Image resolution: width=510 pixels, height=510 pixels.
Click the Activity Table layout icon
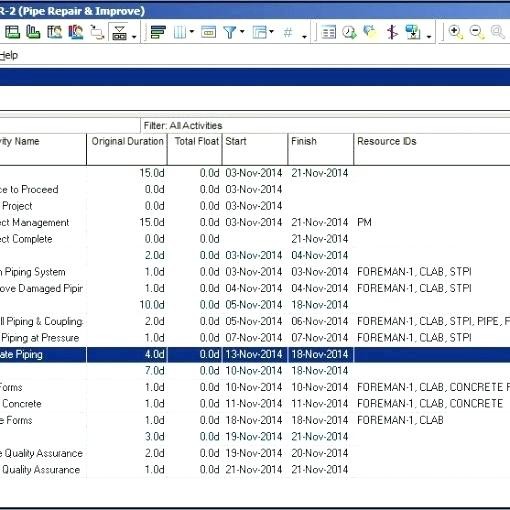(x=13, y=32)
